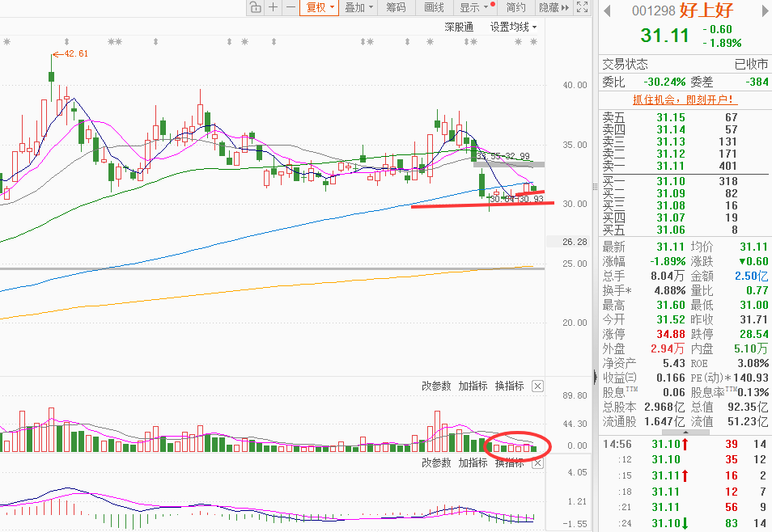Click 买一 price 31.10
The height and width of the screenshot is (532, 772).
[x=671, y=181]
